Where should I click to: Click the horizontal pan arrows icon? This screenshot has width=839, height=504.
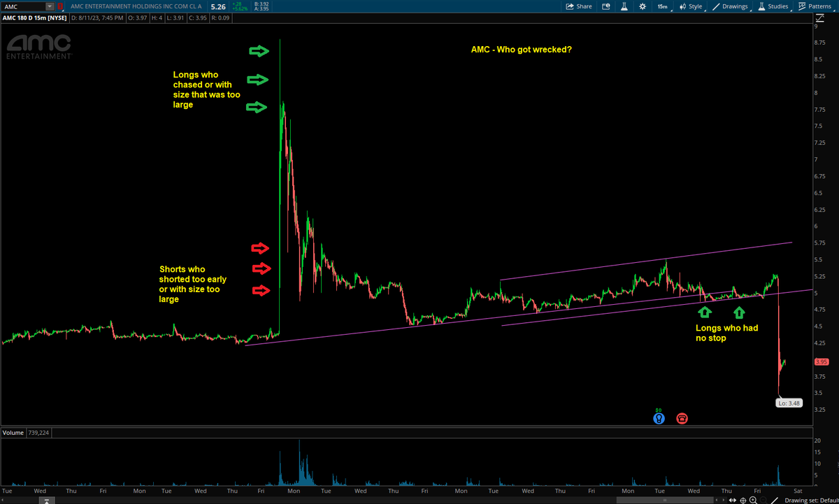pos(732,500)
